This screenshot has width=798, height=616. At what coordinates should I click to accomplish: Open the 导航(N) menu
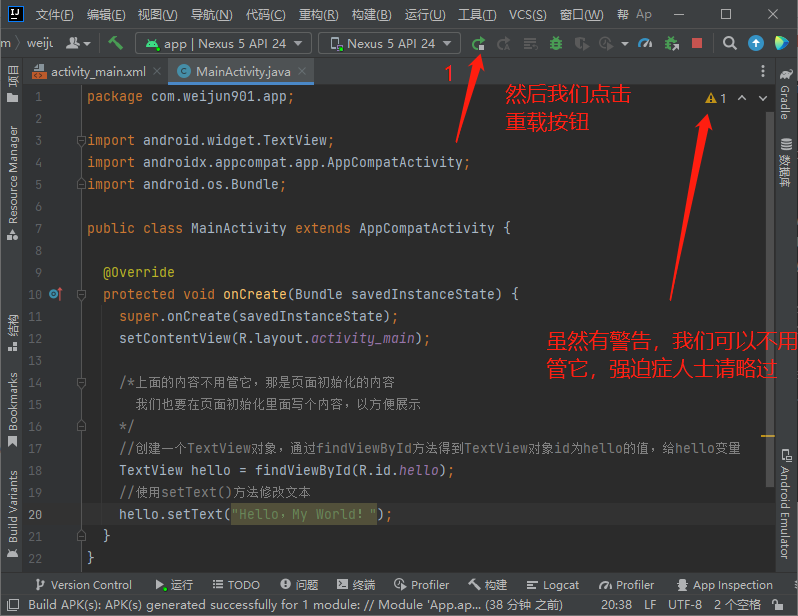[x=211, y=15]
